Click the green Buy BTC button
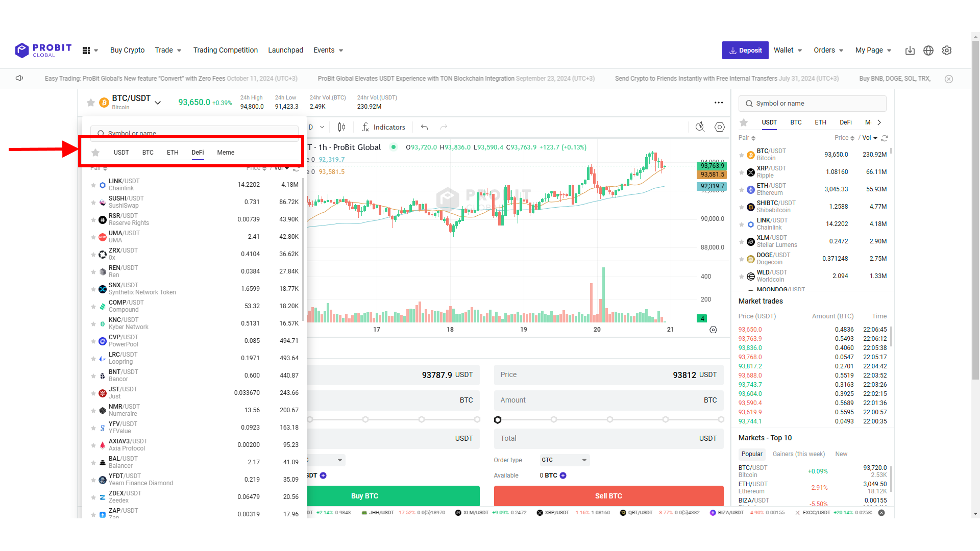Viewport: 980px width, 551px height. click(x=364, y=495)
